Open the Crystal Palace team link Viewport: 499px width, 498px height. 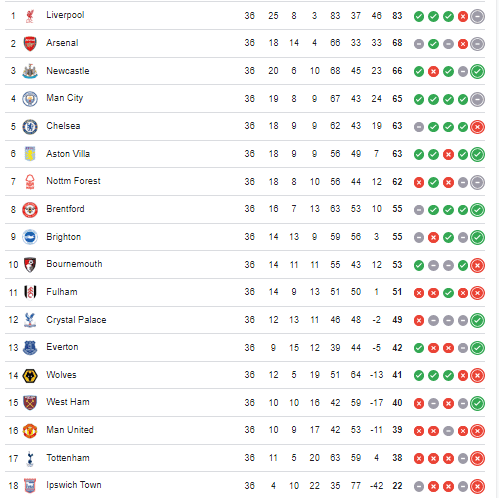pos(76,320)
